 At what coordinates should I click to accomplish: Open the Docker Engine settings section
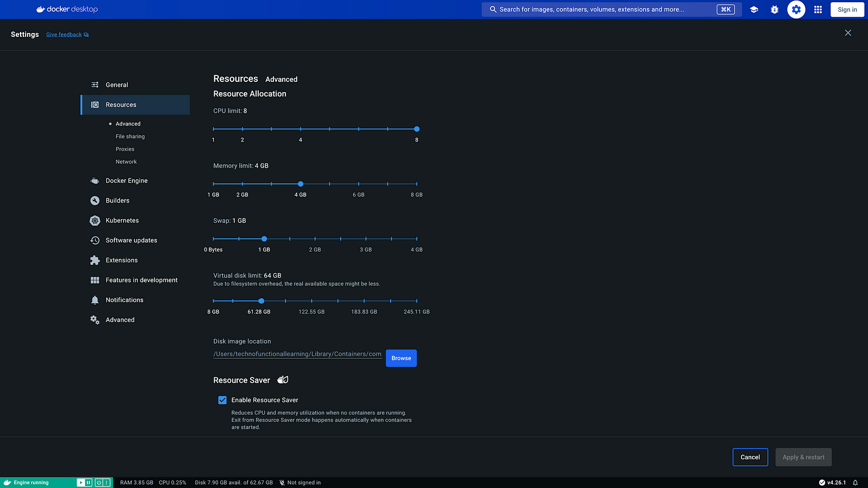[126, 181]
